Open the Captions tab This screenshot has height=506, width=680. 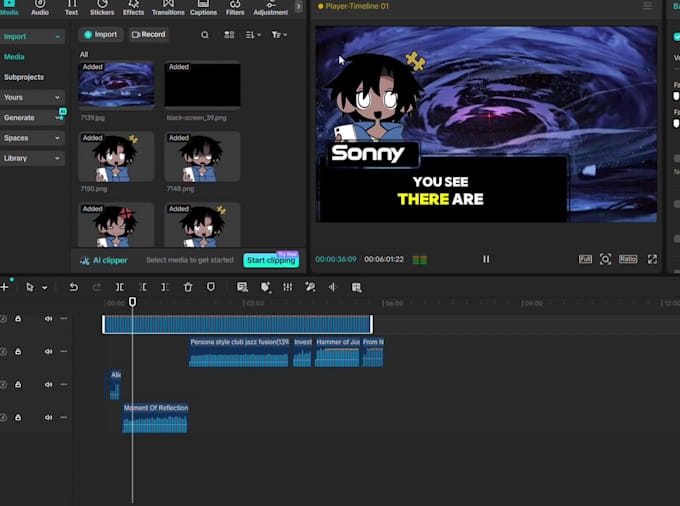coord(203,8)
